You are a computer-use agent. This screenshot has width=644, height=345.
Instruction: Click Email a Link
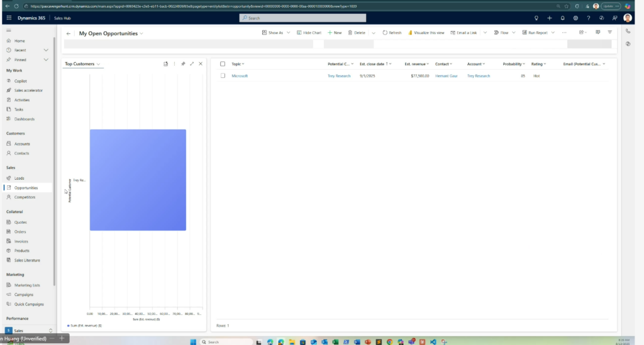[464, 33]
